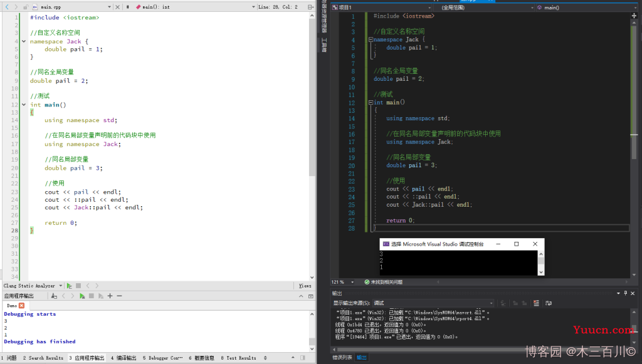The image size is (642, 364).
Task: Maximize the Visual Studio 调试控制台 window
Action: tap(517, 244)
